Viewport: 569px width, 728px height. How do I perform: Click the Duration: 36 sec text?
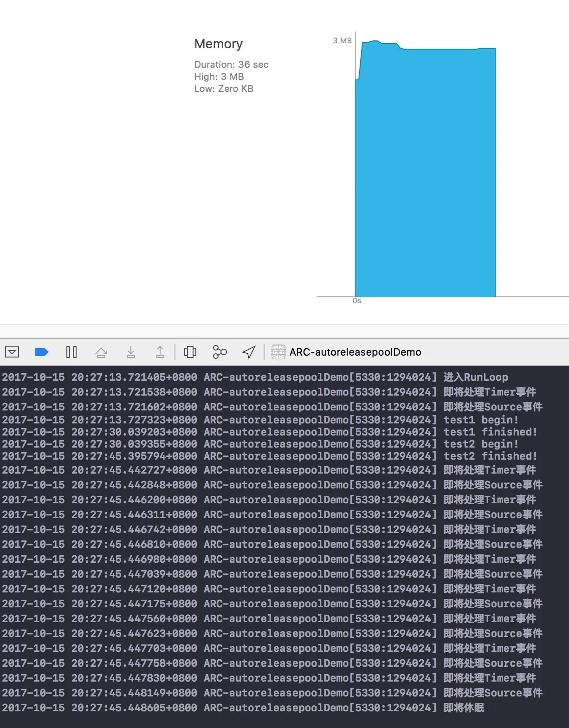[232, 65]
